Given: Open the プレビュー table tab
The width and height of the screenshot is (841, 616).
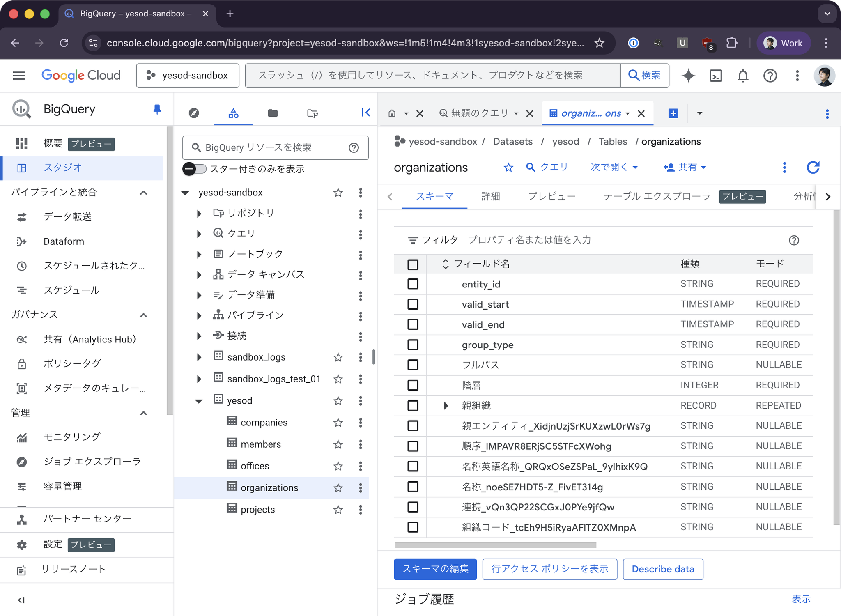Looking at the screenshot, I should pos(551,196).
